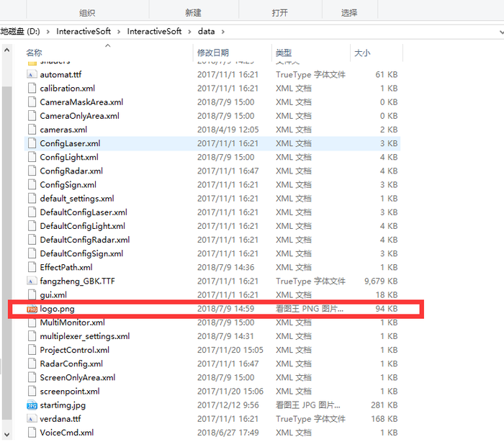
Task: Click the DefaultConfigLaser.xml file icon
Action: pos(32,212)
